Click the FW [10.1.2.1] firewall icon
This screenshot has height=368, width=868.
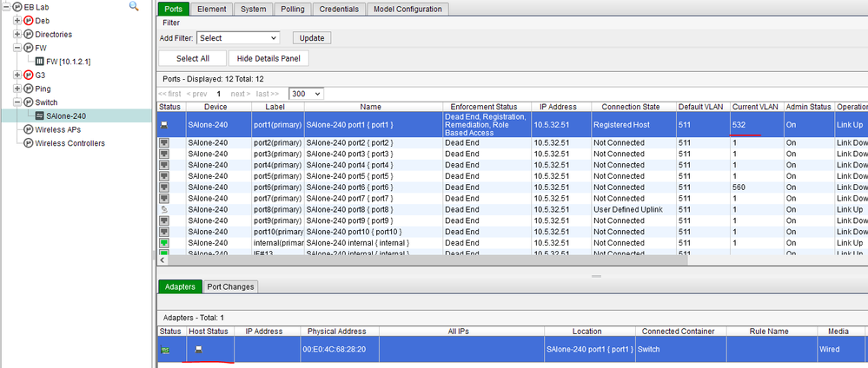pos(39,62)
